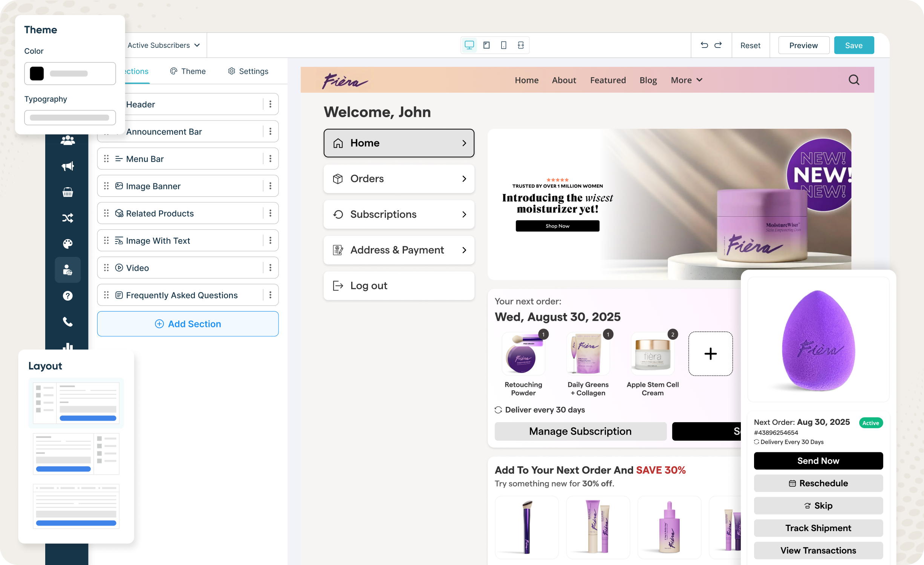
Task: Click the redo arrow icon
Action: pyautogui.click(x=718, y=45)
